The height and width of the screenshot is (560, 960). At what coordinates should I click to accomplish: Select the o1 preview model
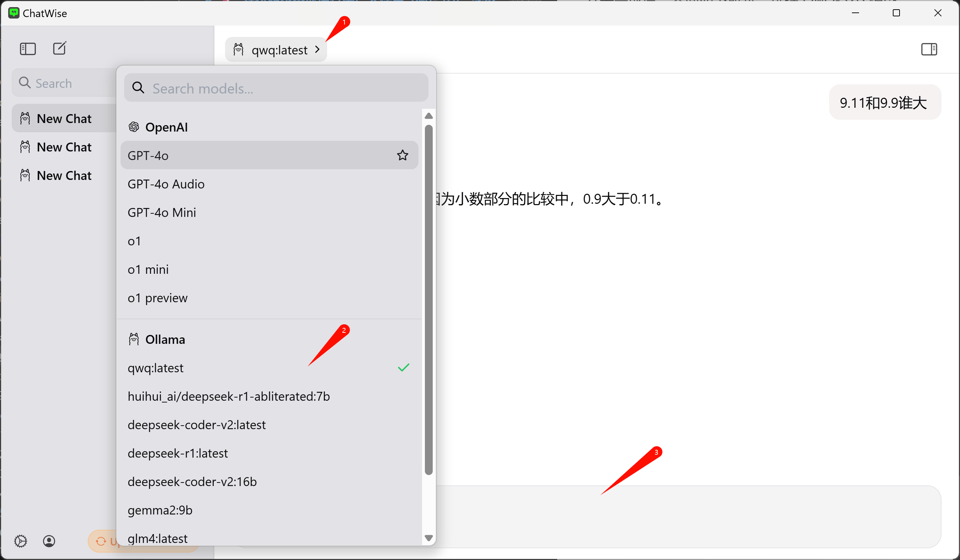(x=157, y=298)
